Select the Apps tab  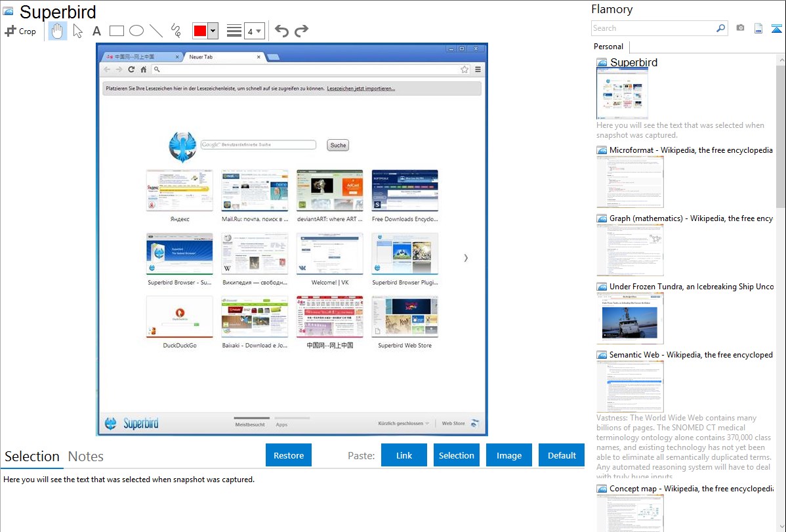click(281, 424)
